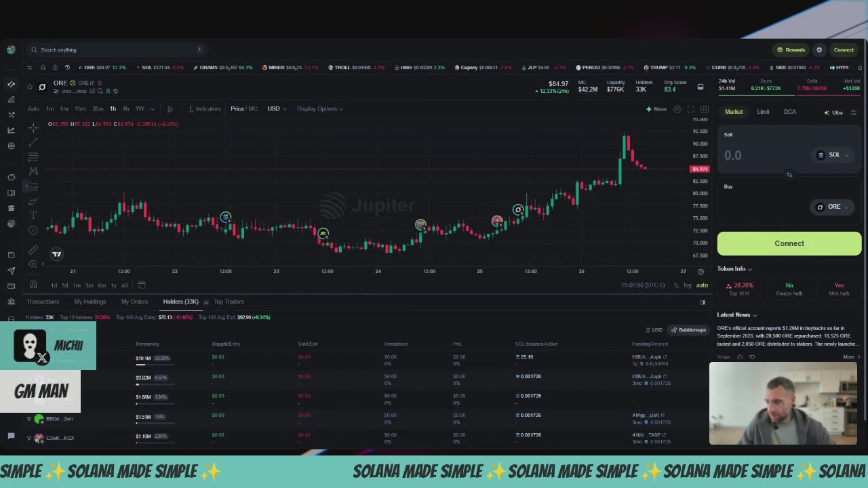868x488 pixels.
Task: Click the magnet snap tool
Action: 33,285
